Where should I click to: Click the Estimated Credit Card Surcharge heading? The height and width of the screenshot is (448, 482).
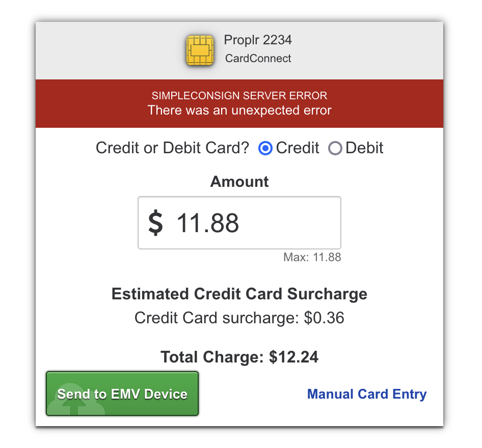[x=239, y=294]
